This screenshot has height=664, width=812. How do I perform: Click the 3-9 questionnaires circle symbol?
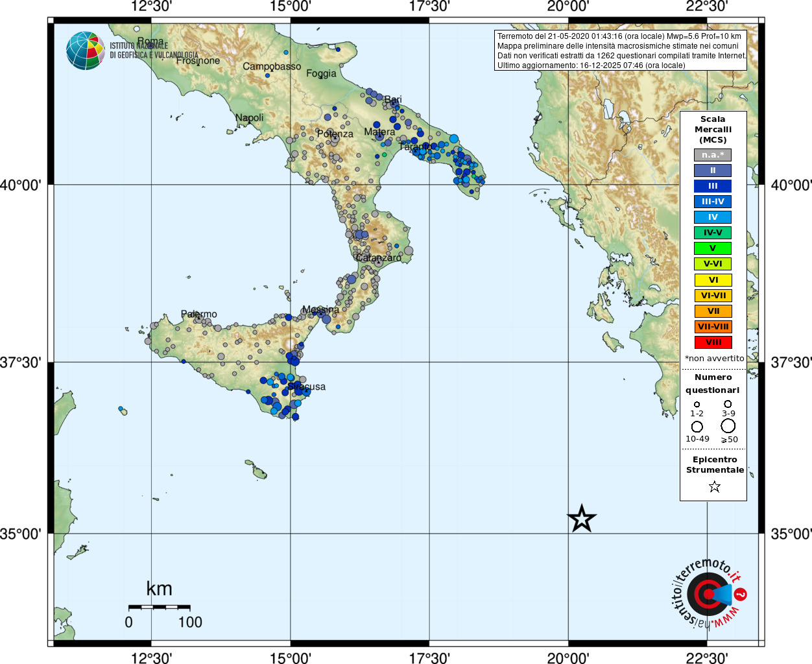pos(728,404)
